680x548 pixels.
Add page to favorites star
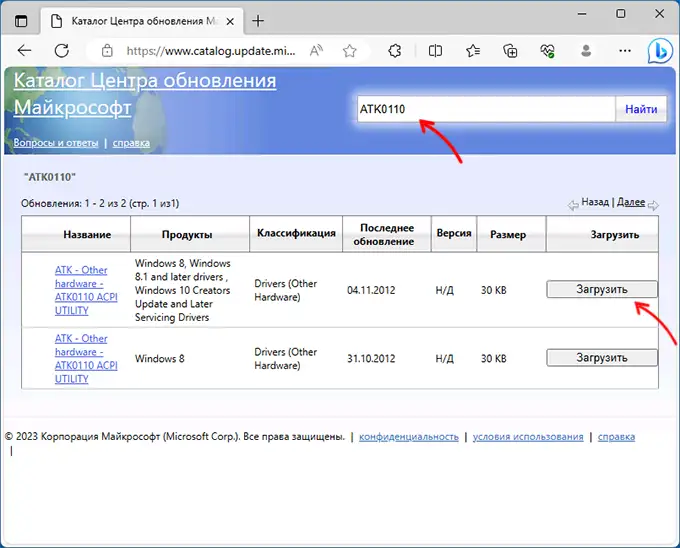(350, 51)
